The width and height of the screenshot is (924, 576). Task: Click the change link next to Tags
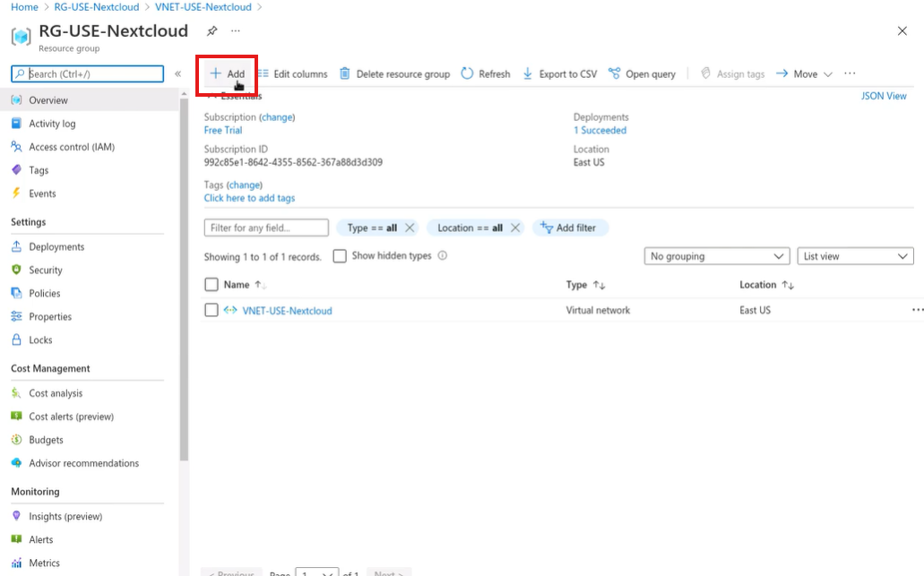[x=245, y=185]
